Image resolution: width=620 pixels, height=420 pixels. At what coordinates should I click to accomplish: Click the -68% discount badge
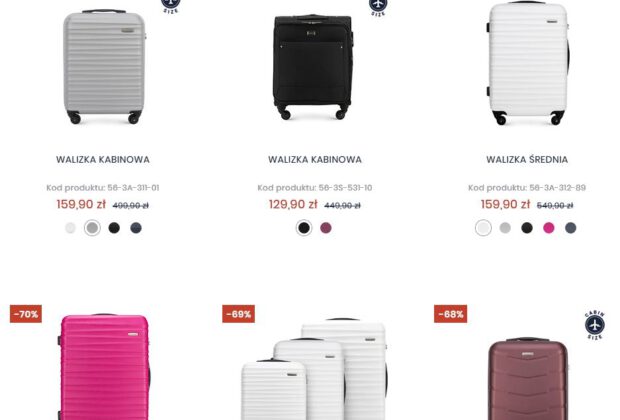[450, 314]
